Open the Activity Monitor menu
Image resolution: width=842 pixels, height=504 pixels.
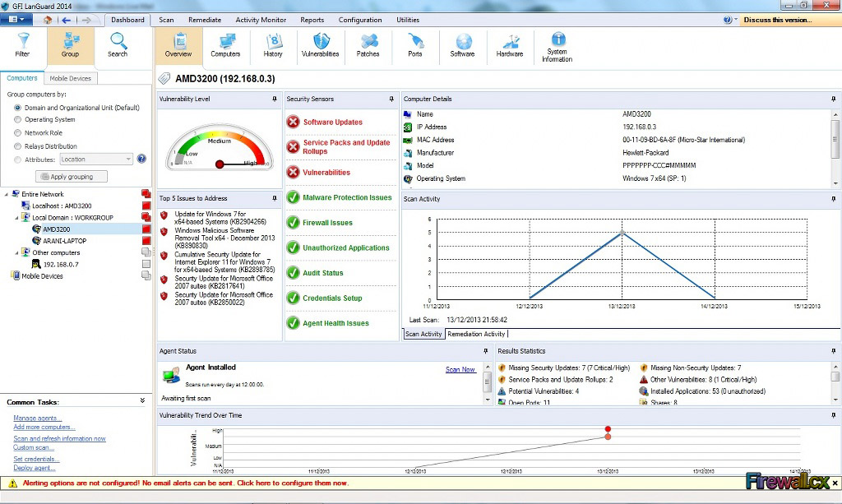pyautogui.click(x=261, y=20)
